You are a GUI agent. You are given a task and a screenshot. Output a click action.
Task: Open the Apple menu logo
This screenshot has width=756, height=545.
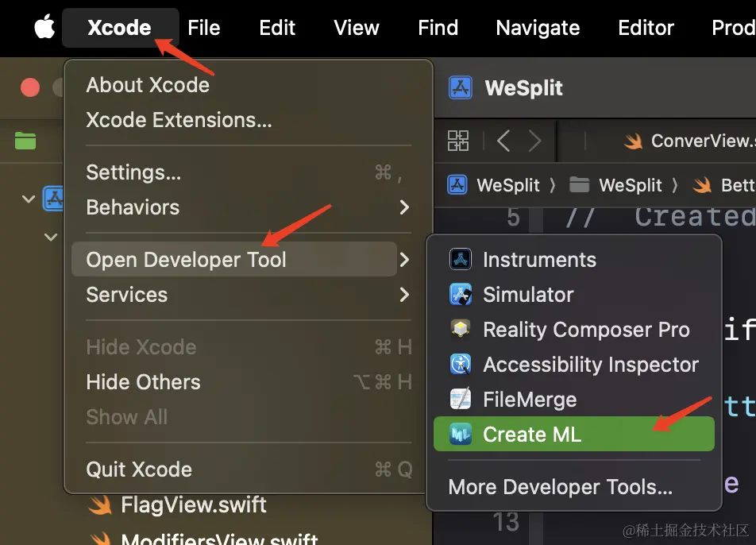point(44,28)
